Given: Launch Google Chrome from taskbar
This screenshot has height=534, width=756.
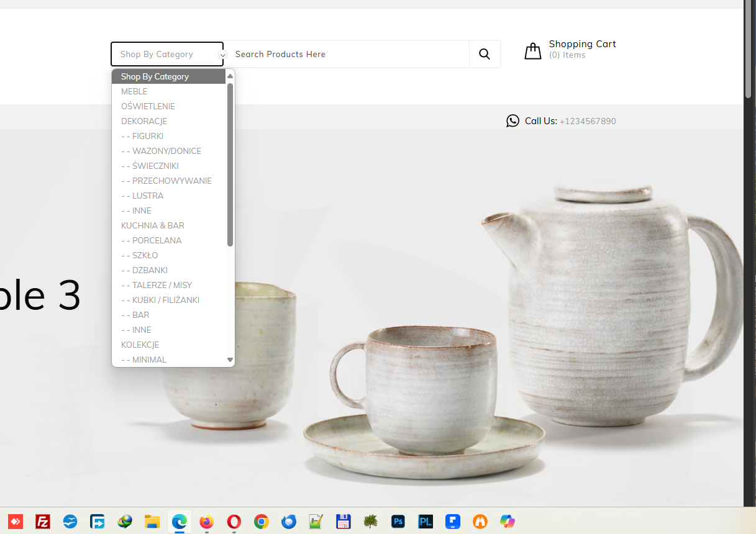Looking at the screenshot, I should (262, 521).
